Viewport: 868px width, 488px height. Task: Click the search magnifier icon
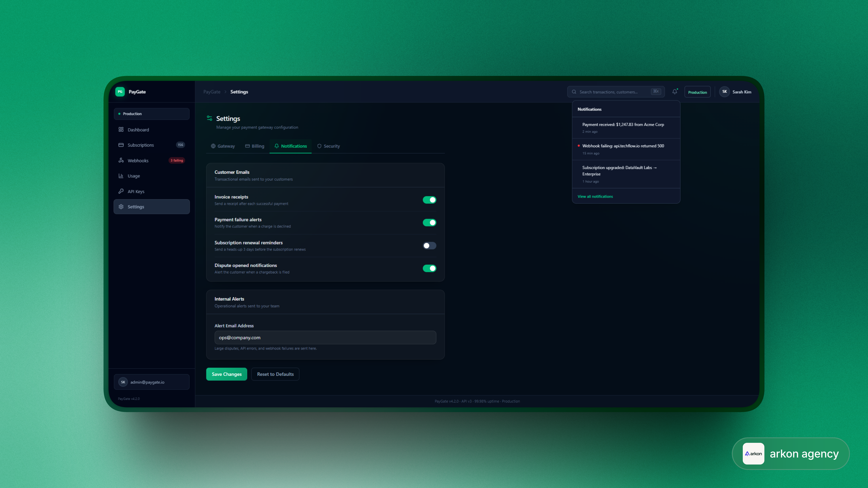tap(574, 91)
